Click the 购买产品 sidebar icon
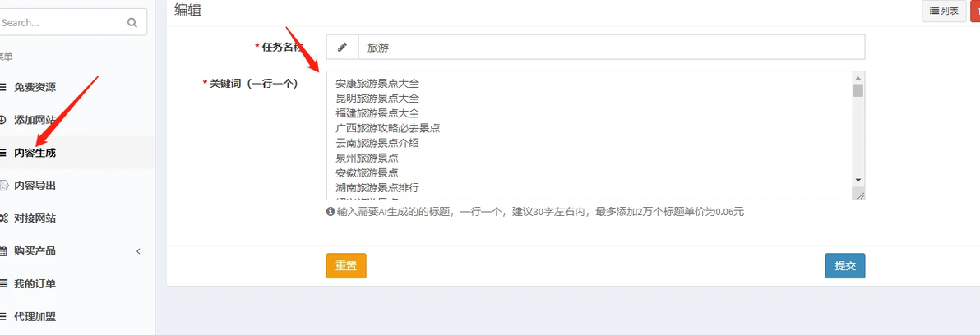980x335 pixels. tap(2, 251)
